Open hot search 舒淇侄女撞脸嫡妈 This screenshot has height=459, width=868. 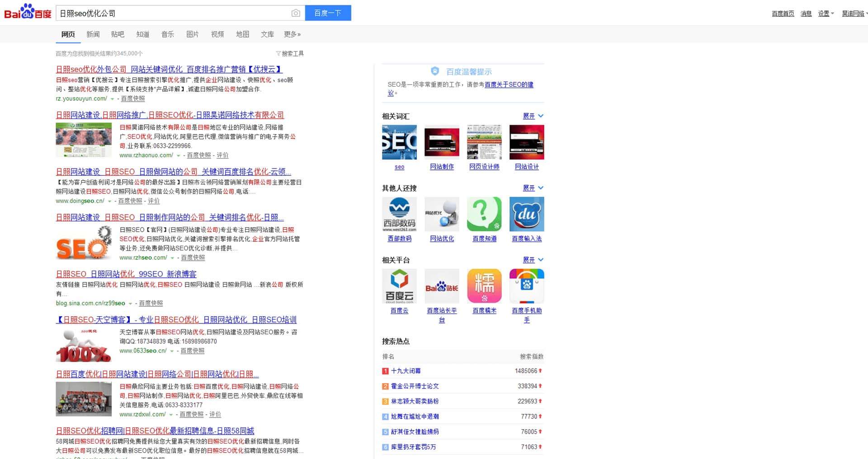click(415, 432)
